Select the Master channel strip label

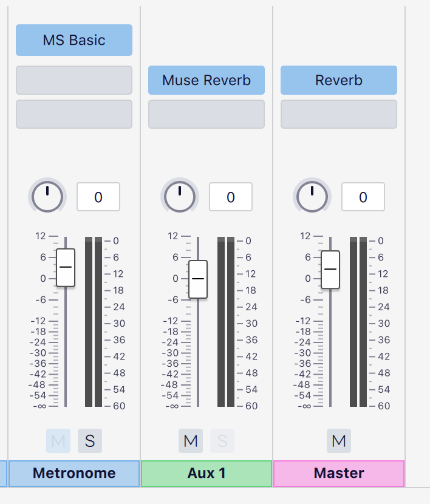tap(338, 473)
